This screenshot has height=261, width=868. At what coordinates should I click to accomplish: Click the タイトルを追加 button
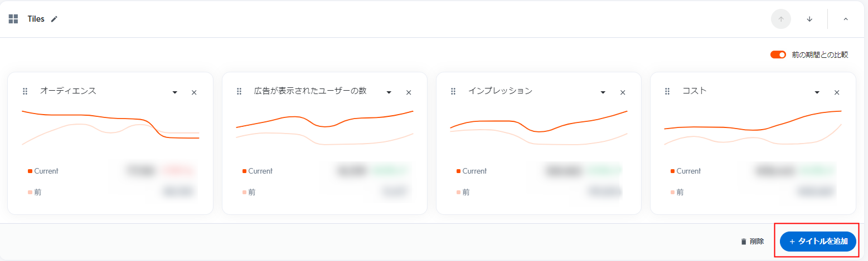[x=818, y=242]
